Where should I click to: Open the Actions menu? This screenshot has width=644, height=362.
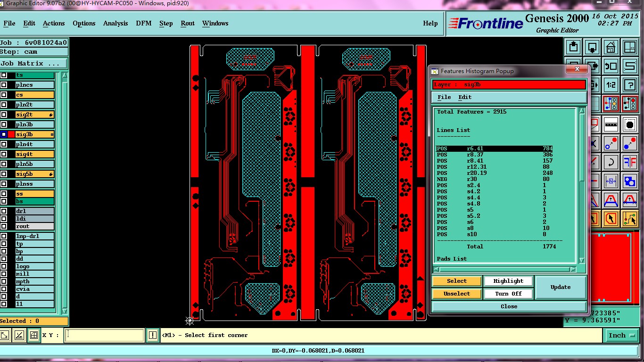pos(54,23)
